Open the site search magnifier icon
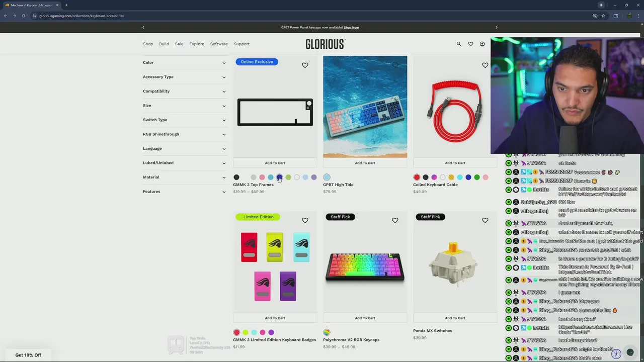 coord(459,44)
